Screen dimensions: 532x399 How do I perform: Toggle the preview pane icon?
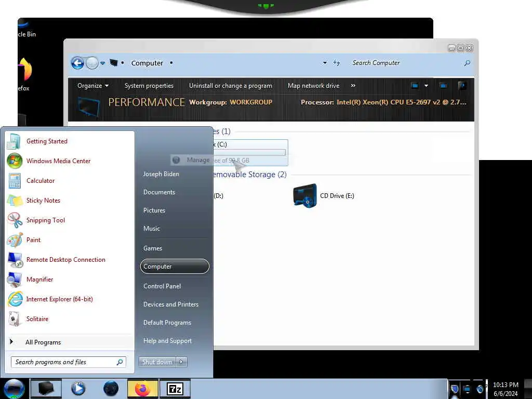pos(443,86)
